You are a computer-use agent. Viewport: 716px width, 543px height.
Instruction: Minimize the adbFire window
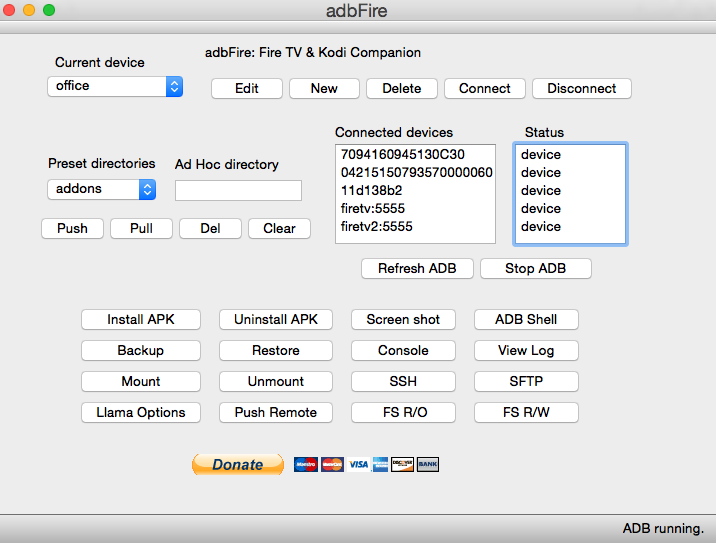tap(29, 10)
